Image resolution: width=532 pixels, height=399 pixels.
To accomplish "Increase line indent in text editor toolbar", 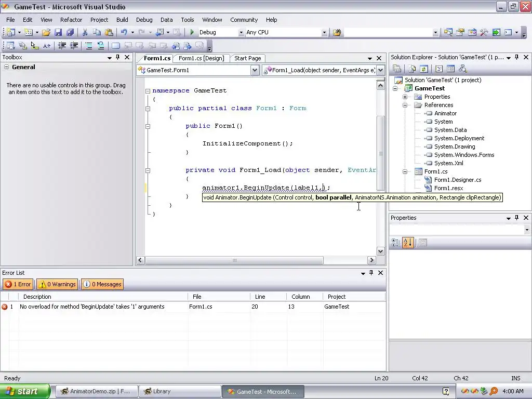I will [x=74, y=46].
